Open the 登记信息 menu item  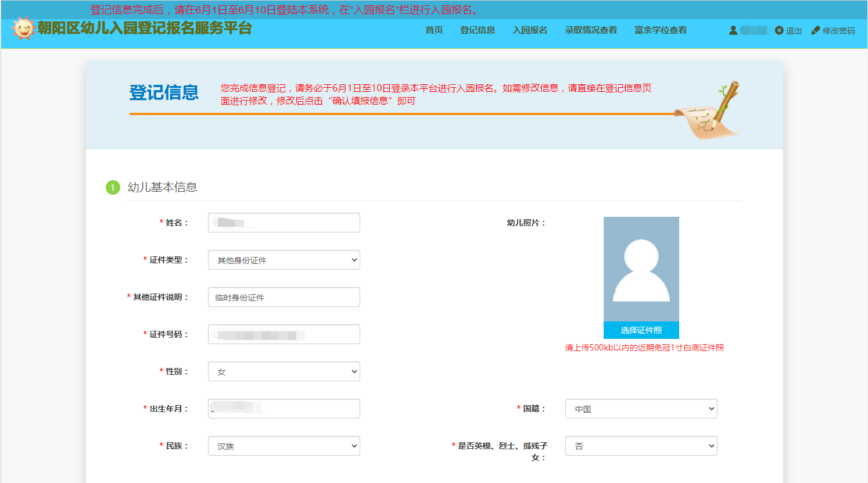(478, 30)
